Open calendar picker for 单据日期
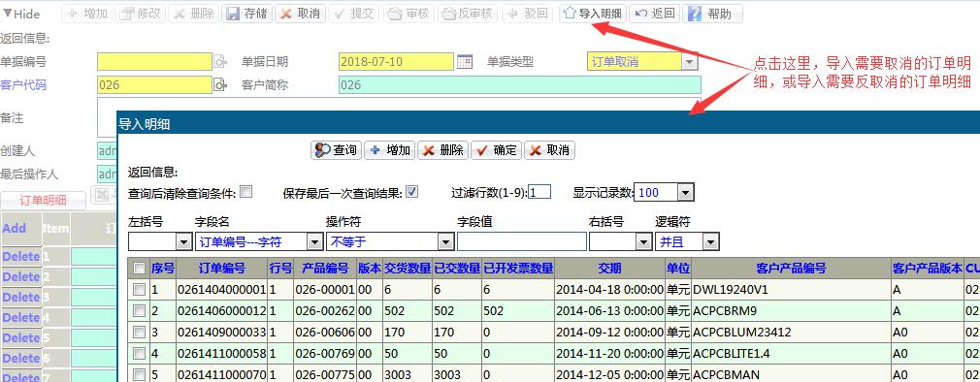Image resolution: width=980 pixels, height=382 pixels. [x=465, y=61]
